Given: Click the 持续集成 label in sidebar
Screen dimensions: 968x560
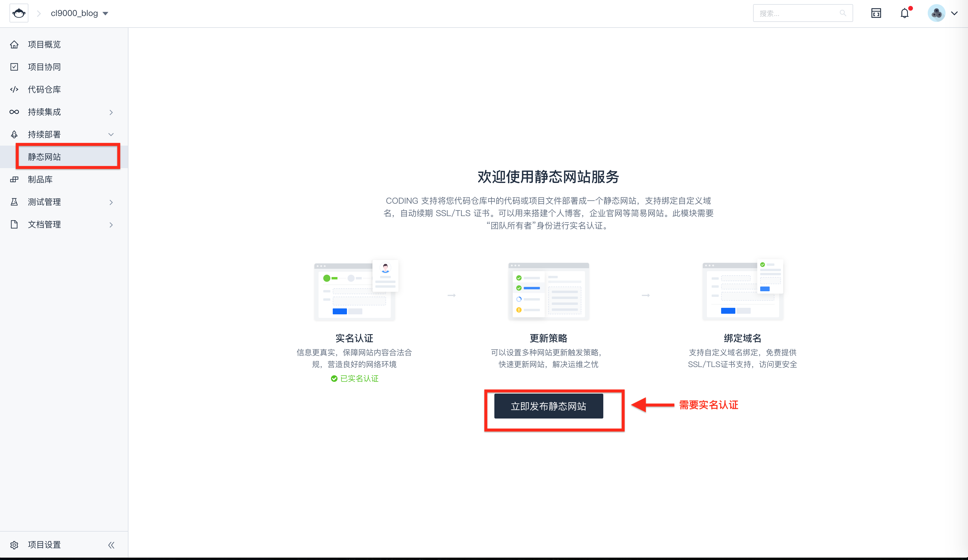Looking at the screenshot, I should (x=44, y=112).
